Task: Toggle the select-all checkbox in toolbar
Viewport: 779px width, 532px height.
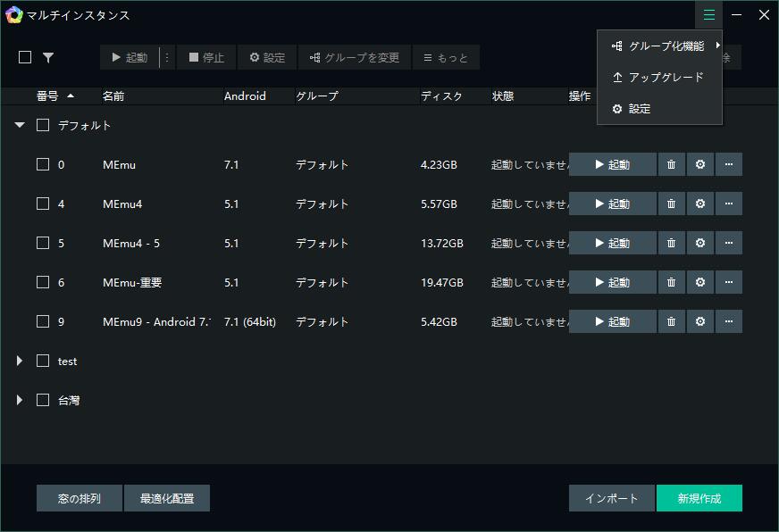Action: pos(25,57)
